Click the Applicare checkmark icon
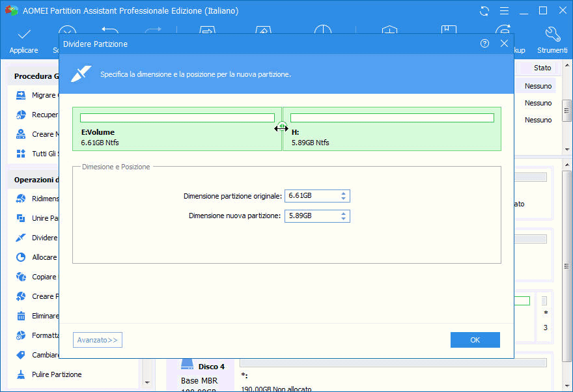 [x=24, y=35]
